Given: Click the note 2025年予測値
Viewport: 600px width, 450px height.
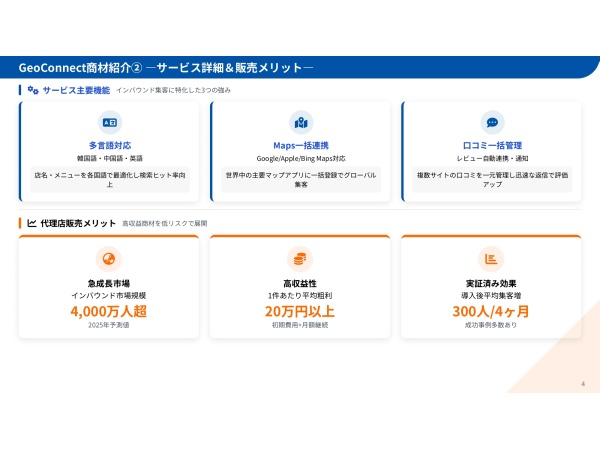Looking at the screenshot, I should (x=109, y=325).
